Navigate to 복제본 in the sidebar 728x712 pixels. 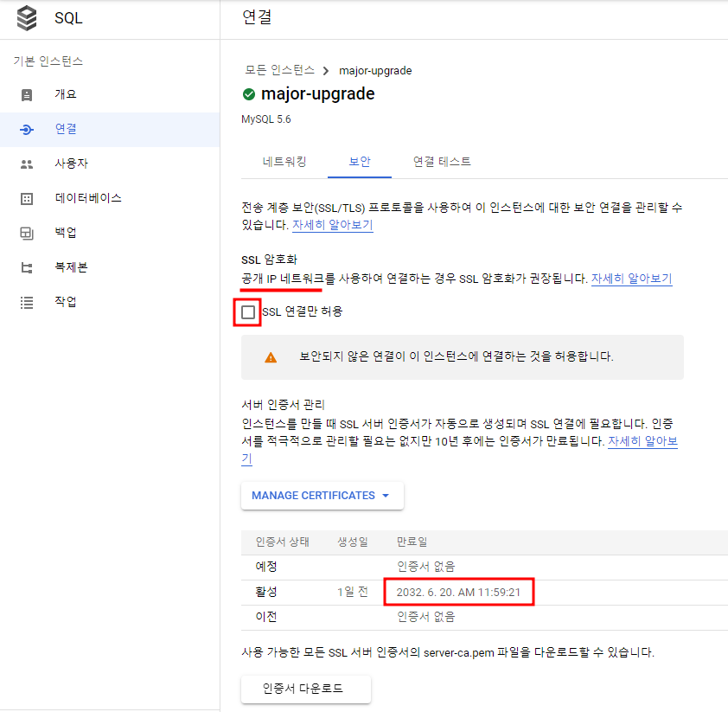[x=110, y=267]
